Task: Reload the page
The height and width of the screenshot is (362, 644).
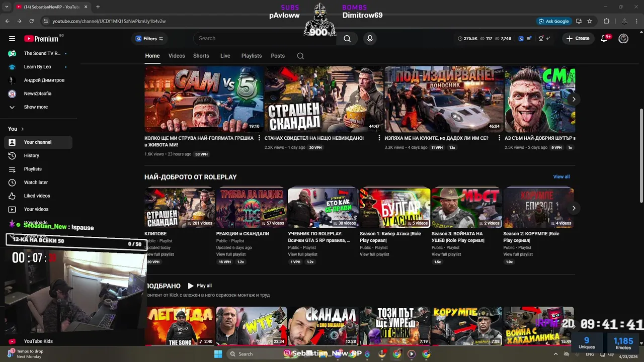Action: click(31, 21)
